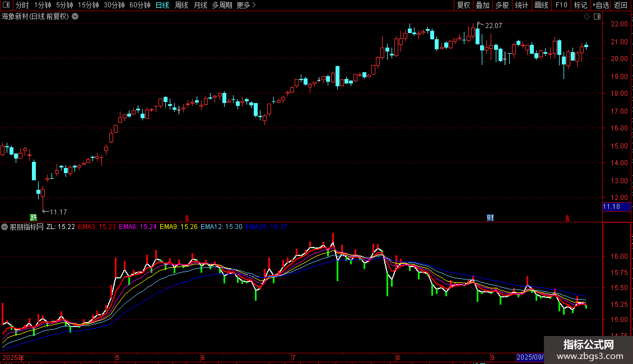Image resolution: width=633 pixels, height=364 pixels.
Task: Click month 7 on the time axis
Action: 294,357
